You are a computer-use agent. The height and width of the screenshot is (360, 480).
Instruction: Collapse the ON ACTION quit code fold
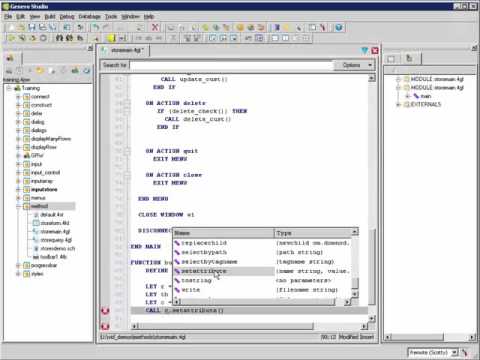pos(127,151)
